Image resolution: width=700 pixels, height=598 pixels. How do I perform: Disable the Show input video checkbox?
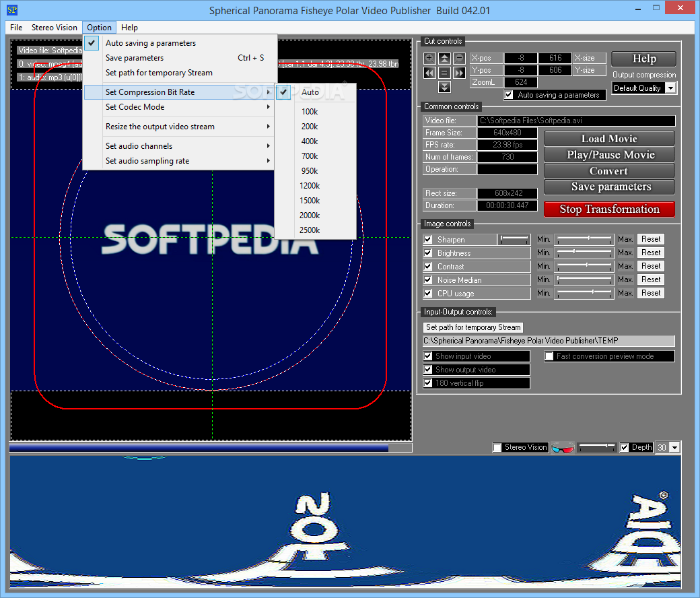tap(427, 356)
